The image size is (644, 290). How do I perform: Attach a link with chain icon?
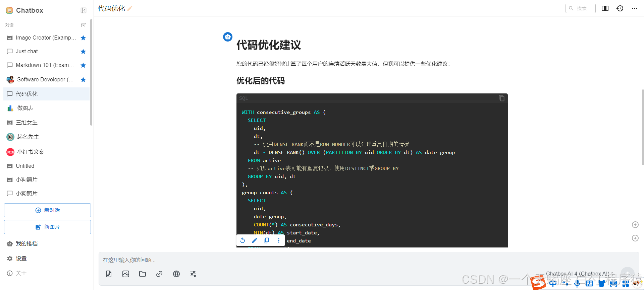coord(159,274)
